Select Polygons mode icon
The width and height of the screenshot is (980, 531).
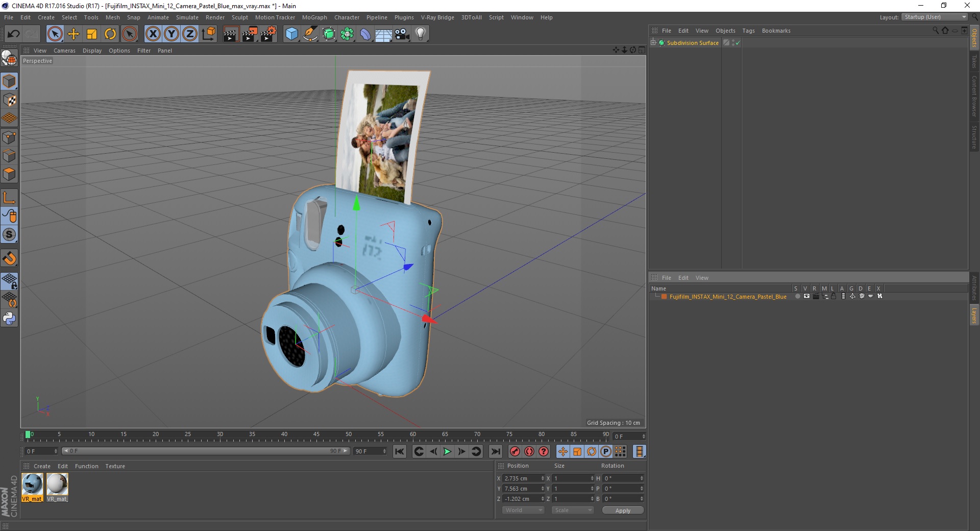click(9, 174)
